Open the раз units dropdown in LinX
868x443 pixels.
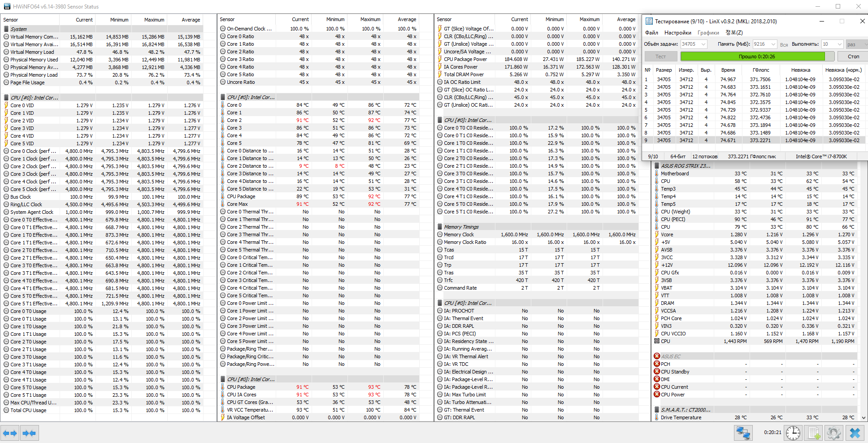click(x=856, y=44)
